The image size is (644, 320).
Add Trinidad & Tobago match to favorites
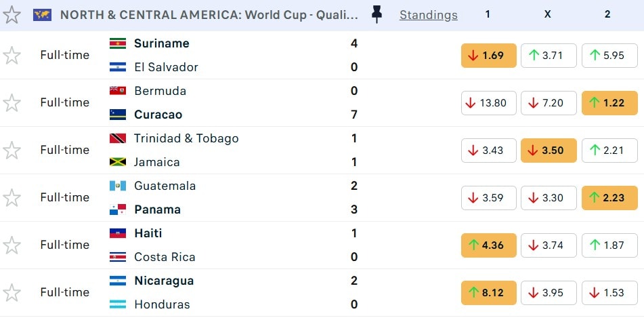[12, 150]
